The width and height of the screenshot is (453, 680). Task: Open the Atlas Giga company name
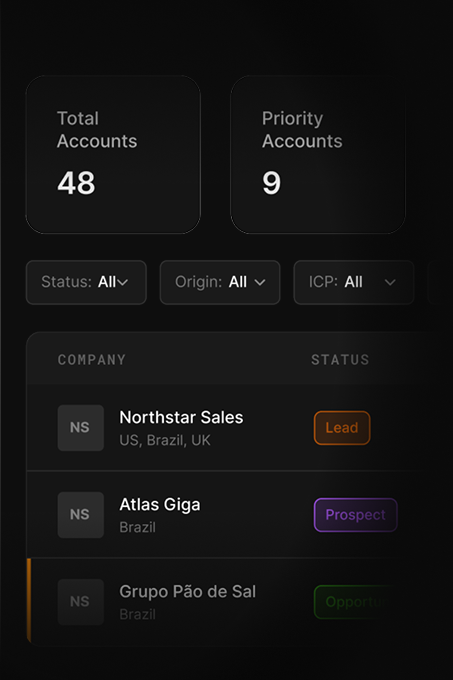pyautogui.click(x=160, y=505)
